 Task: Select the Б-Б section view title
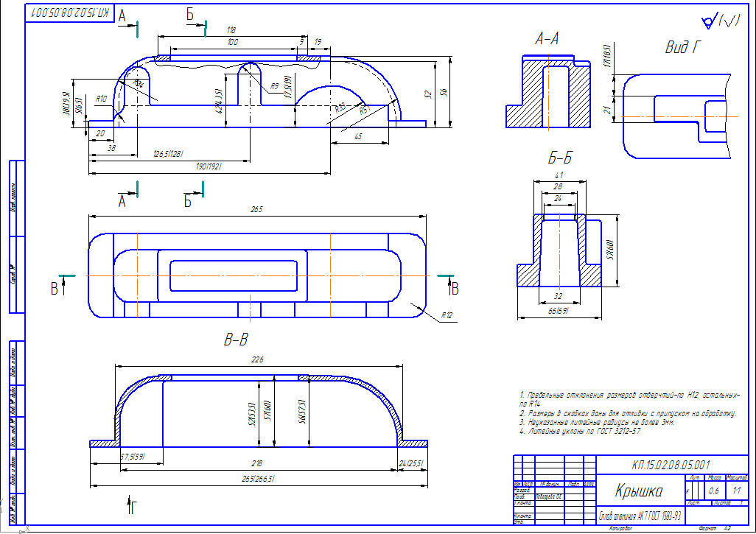click(560, 158)
